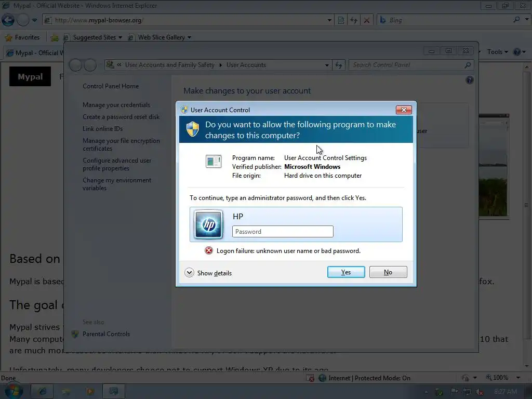Open Link online IDs link
This screenshot has height=399, width=532.
(x=103, y=129)
